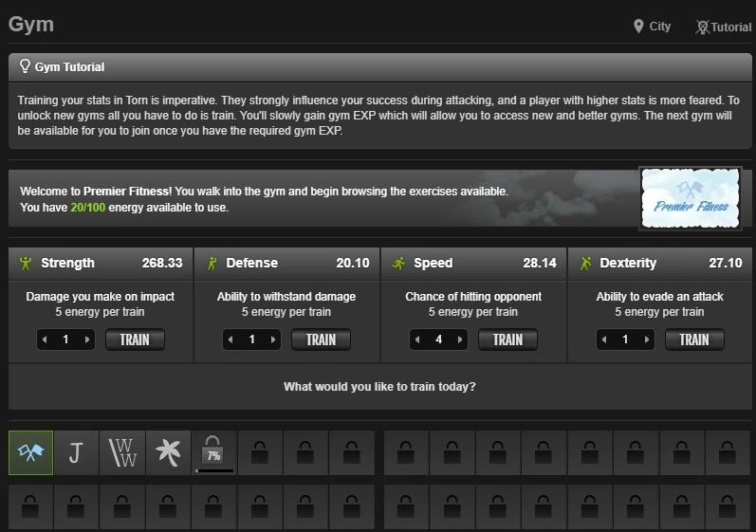Viewport: 756px width, 532px height.
Task: Click the locked gym showing 7% progress
Action: pos(213,452)
